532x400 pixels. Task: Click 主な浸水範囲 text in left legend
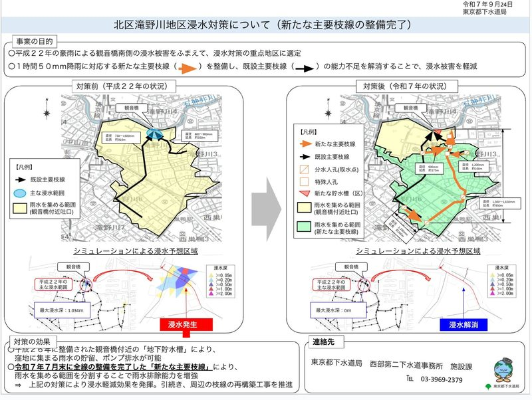[x=47, y=193]
